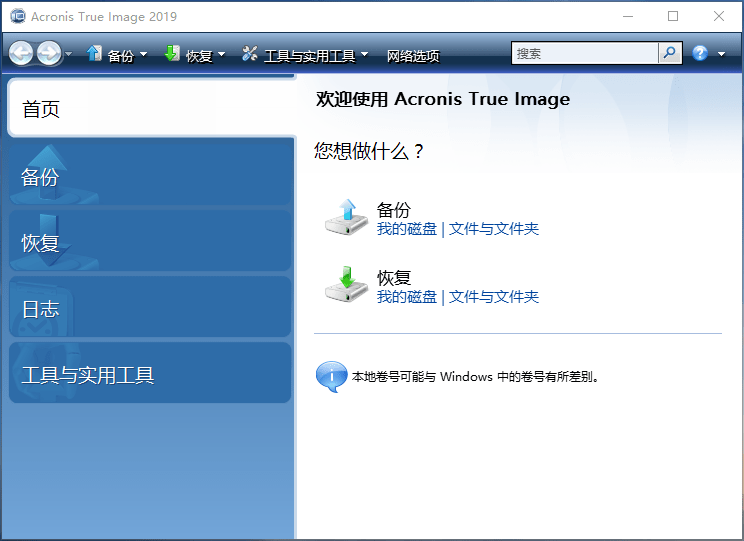This screenshot has height=541, width=744.
Task: Click 文件与文件夹 link under 恢复
Action: coord(494,297)
